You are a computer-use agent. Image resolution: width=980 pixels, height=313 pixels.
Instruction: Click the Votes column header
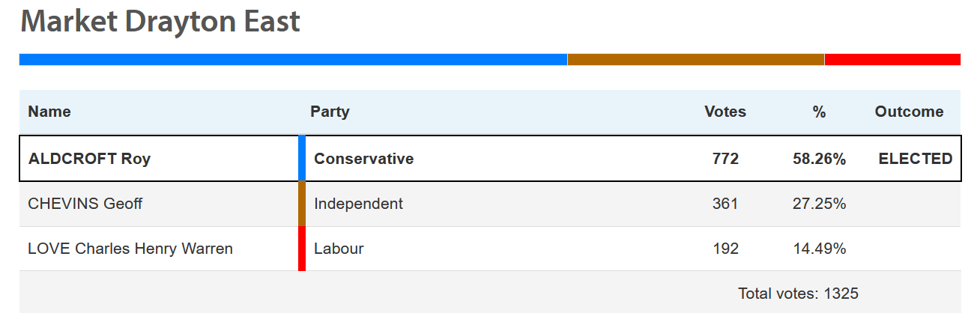725,112
